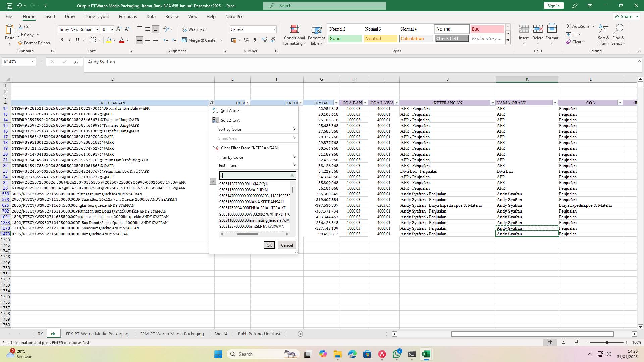Click Clear Filter From KETERANGAN
Viewport: 644px width, 362px height.
coord(249,148)
